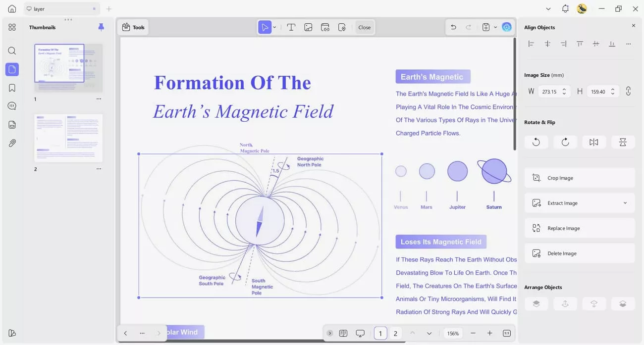Open the AI assistant icon
Screen dimensions: 644x345
(507, 27)
